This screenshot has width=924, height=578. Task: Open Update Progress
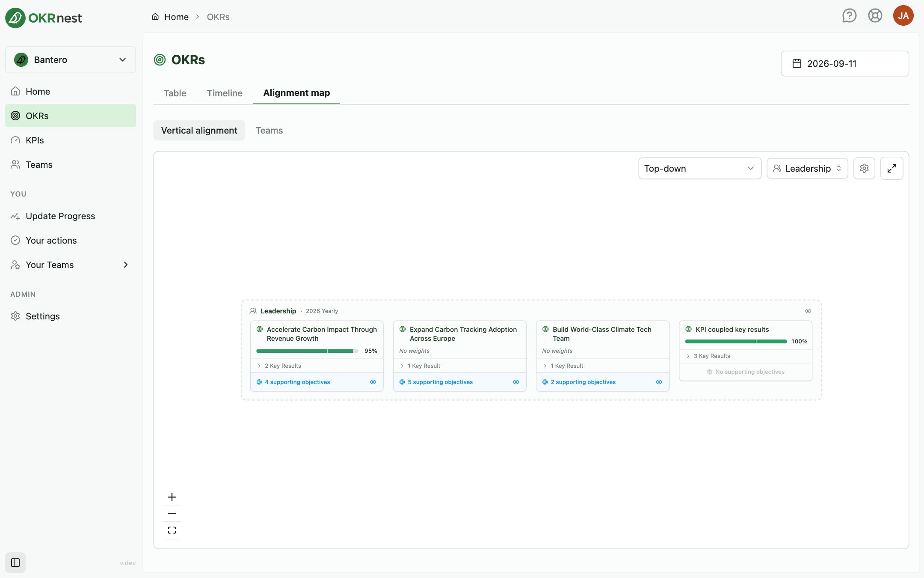click(71, 216)
